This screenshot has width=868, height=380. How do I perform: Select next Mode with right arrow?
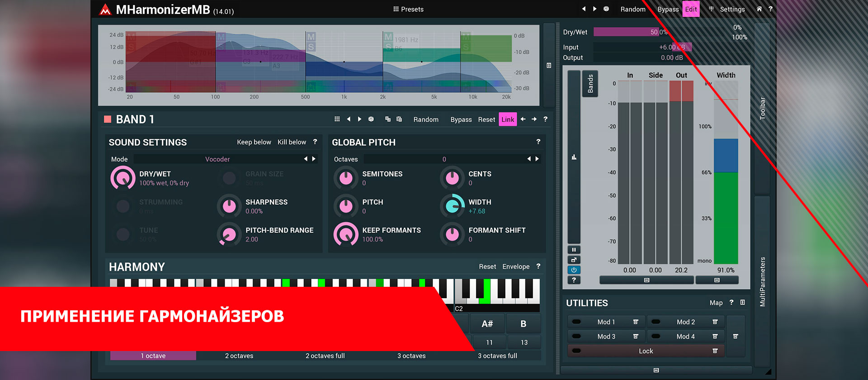[314, 159]
